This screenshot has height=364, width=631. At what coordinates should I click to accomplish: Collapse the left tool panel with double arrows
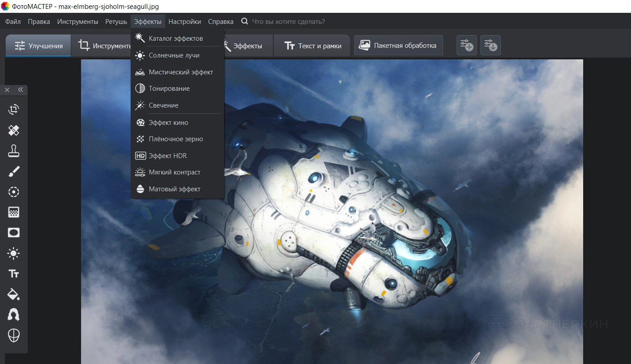[x=20, y=90]
